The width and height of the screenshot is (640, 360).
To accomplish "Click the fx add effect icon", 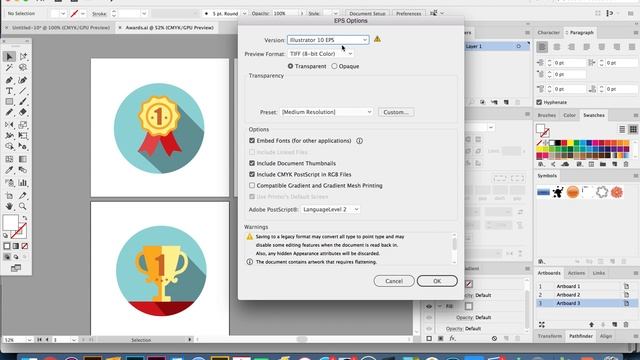I will coord(452,338).
